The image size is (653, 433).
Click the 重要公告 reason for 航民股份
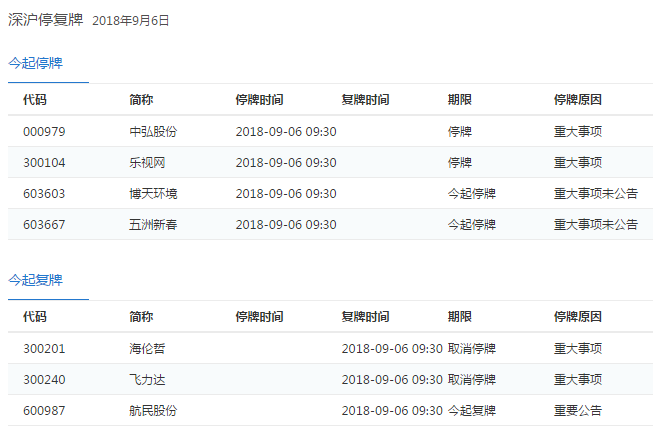(577, 410)
